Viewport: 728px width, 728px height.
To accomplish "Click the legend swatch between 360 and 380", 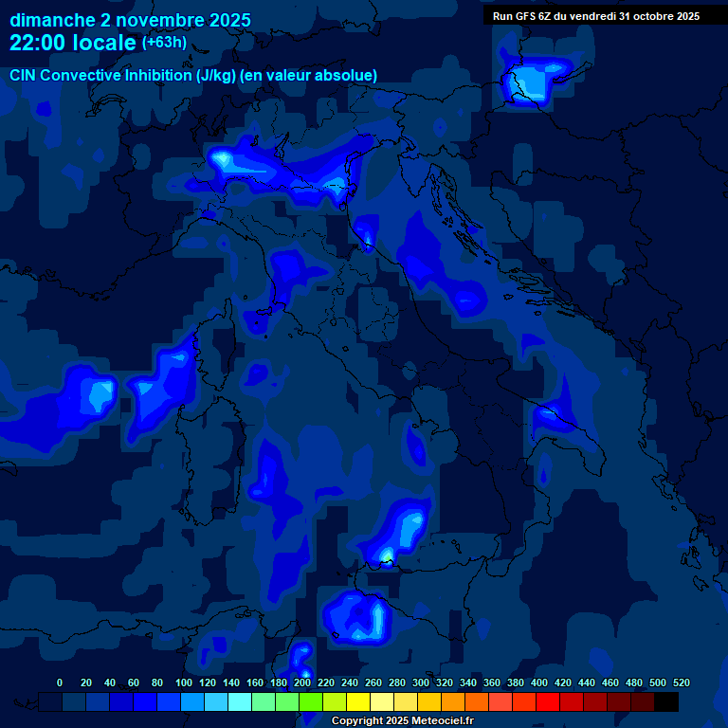I will (500, 702).
